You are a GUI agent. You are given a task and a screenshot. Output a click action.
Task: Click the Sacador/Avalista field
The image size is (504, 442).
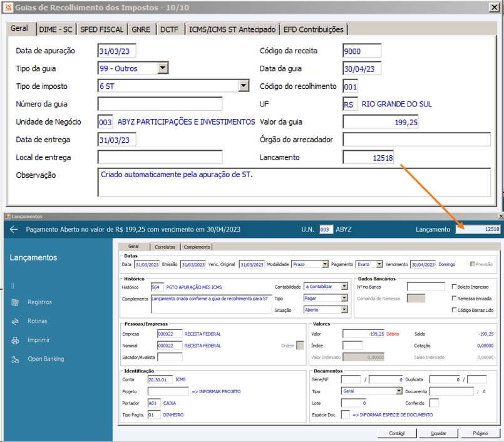click(170, 357)
